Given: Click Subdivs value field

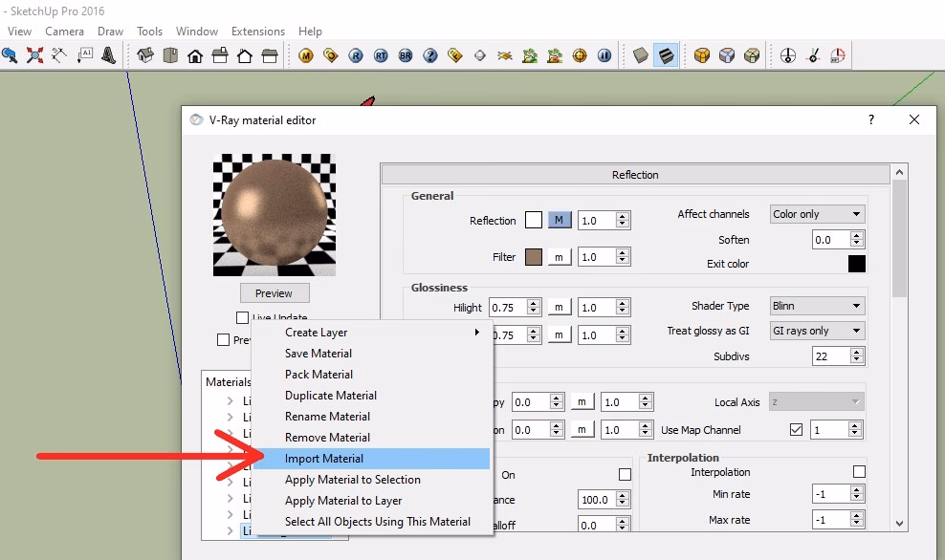Looking at the screenshot, I should [x=831, y=356].
